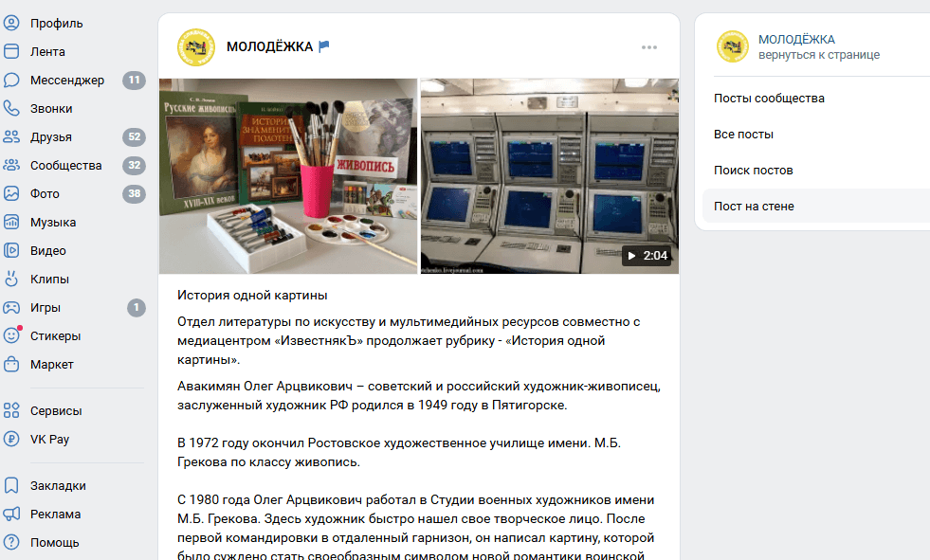Click the Реклама megaphone icon

click(x=11, y=514)
